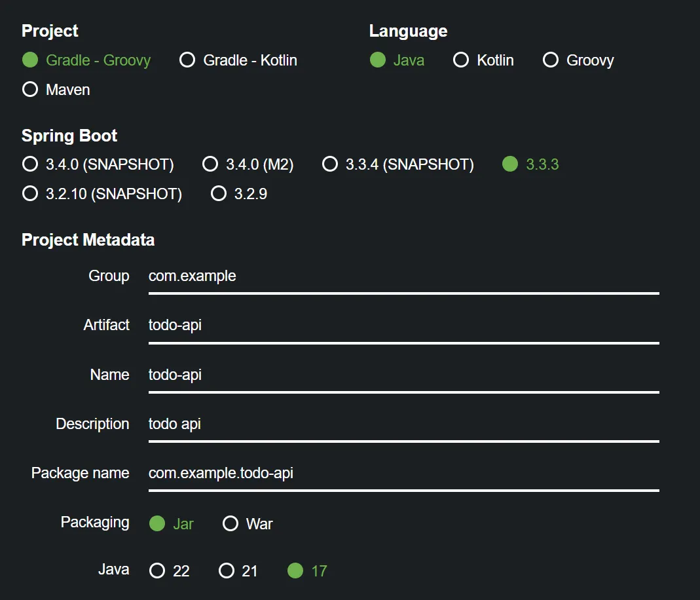700x600 pixels.
Task: Select Java version 21
Action: tap(227, 571)
